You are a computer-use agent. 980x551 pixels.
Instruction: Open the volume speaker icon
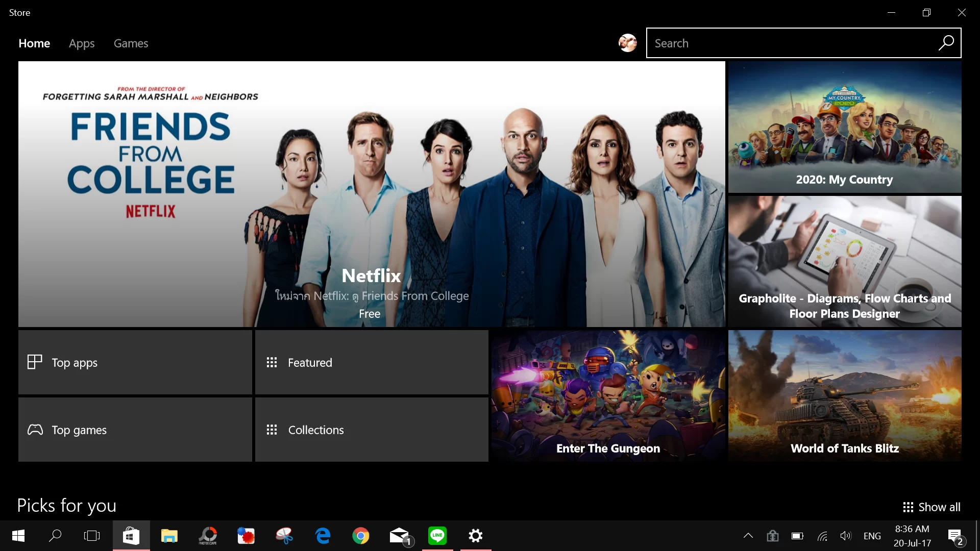coord(846,536)
